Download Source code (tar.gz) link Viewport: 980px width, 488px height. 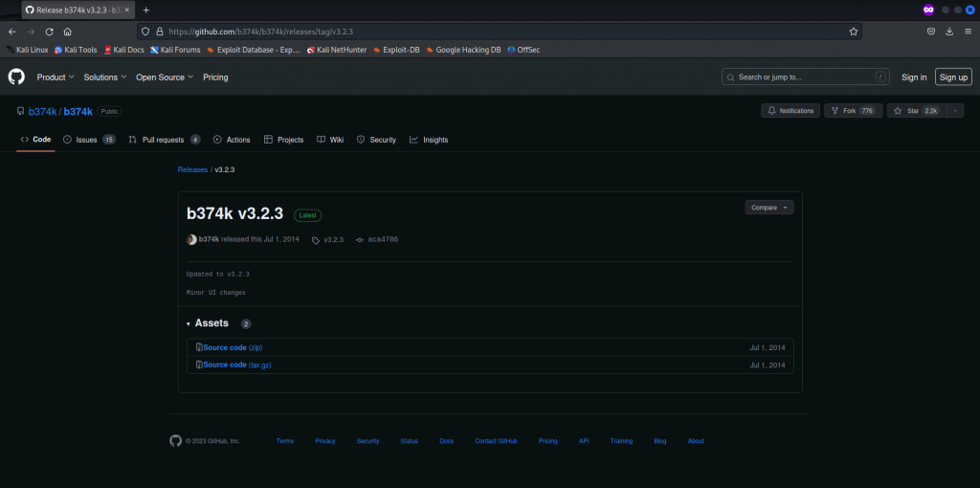pyautogui.click(x=237, y=365)
